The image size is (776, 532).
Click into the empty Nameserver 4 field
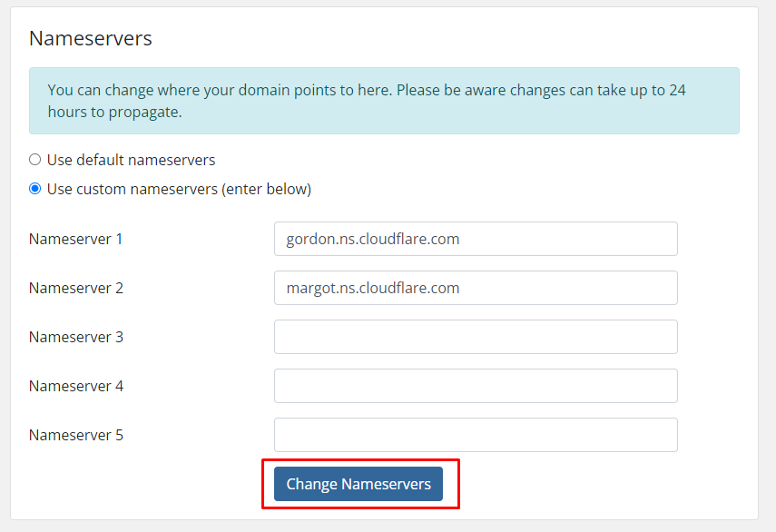pos(476,386)
